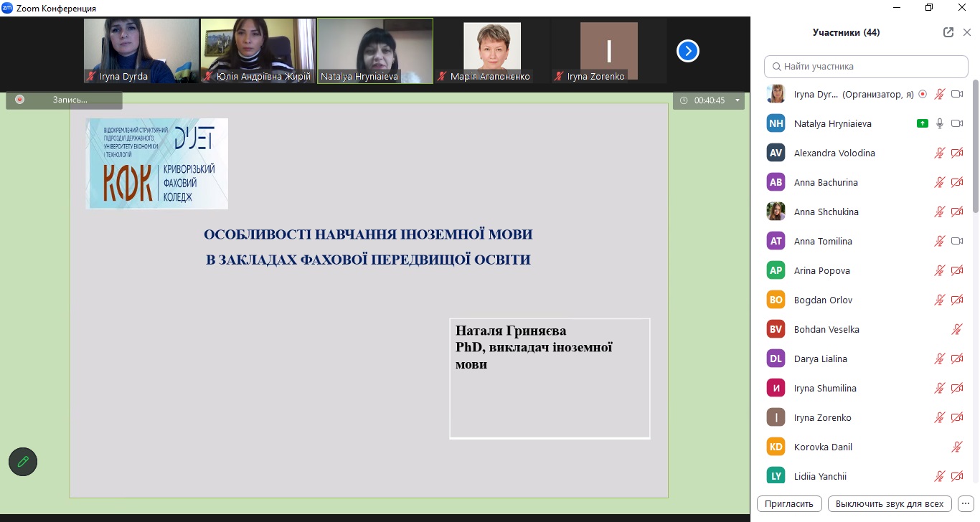Show next video thumbnails with blue arrow
This screenshot has height=522, width=980.
click(687, 51)
